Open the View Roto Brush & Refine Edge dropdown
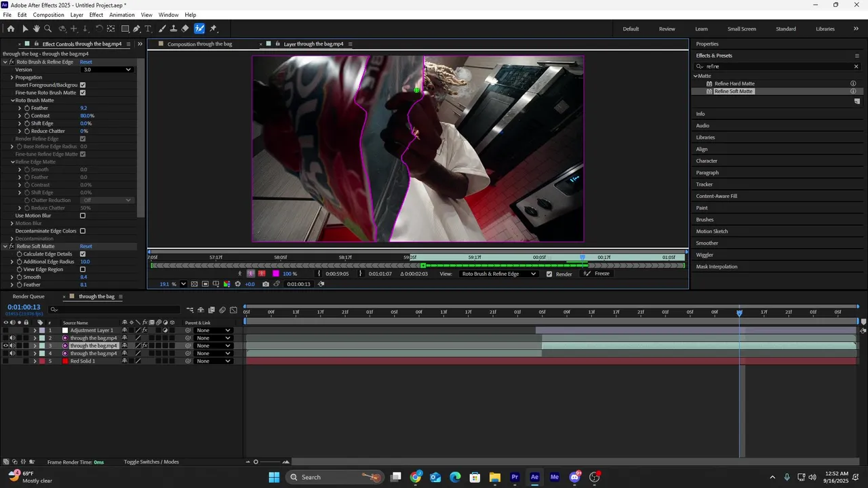Screen dimensions: 868x488 [498, 274]
